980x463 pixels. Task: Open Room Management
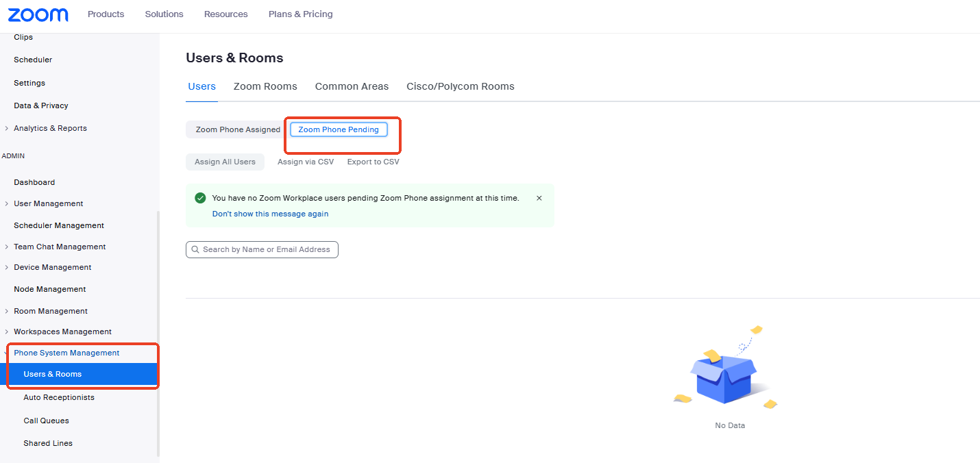pos(51,311)
